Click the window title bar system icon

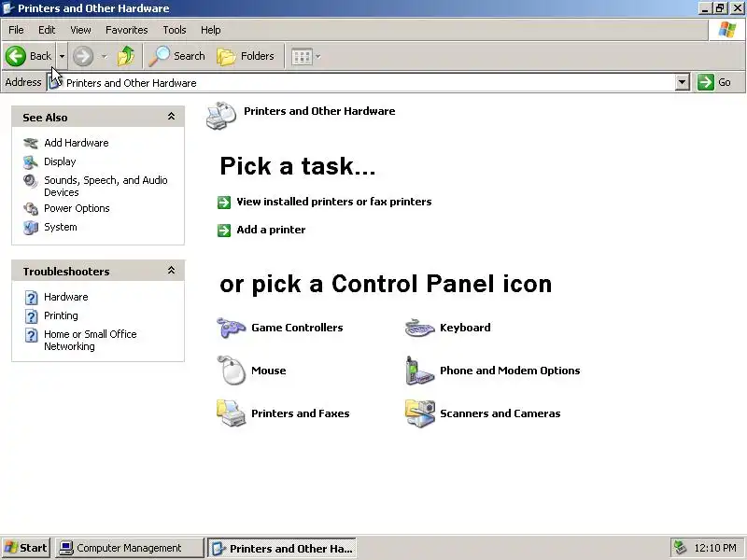[x=8, y=8]
